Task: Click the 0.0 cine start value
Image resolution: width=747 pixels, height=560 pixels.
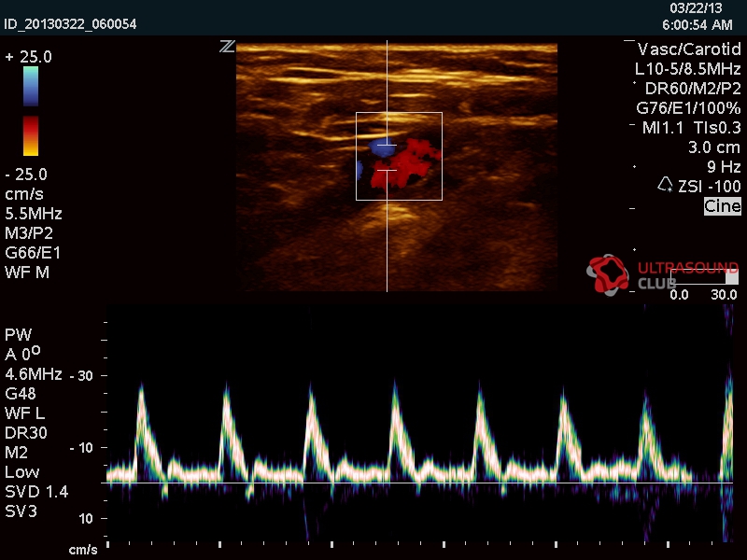Action: 679,295
